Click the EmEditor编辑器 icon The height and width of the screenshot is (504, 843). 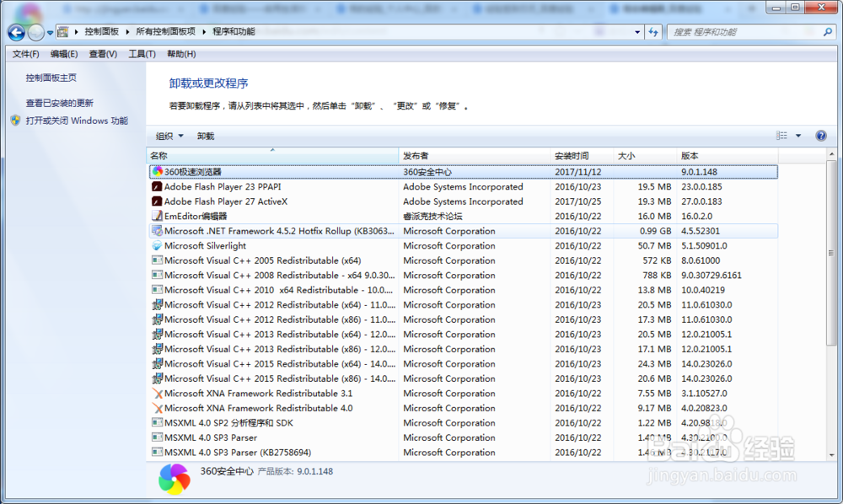point(157,216)
